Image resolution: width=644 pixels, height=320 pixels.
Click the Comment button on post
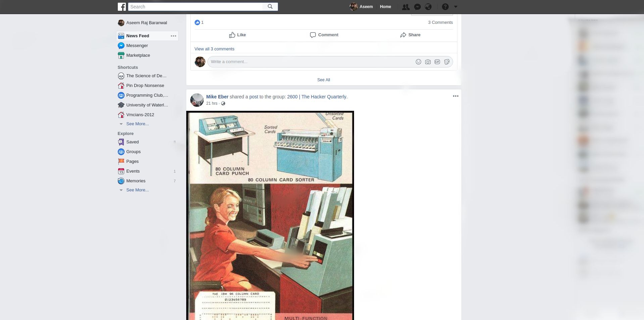324,35
